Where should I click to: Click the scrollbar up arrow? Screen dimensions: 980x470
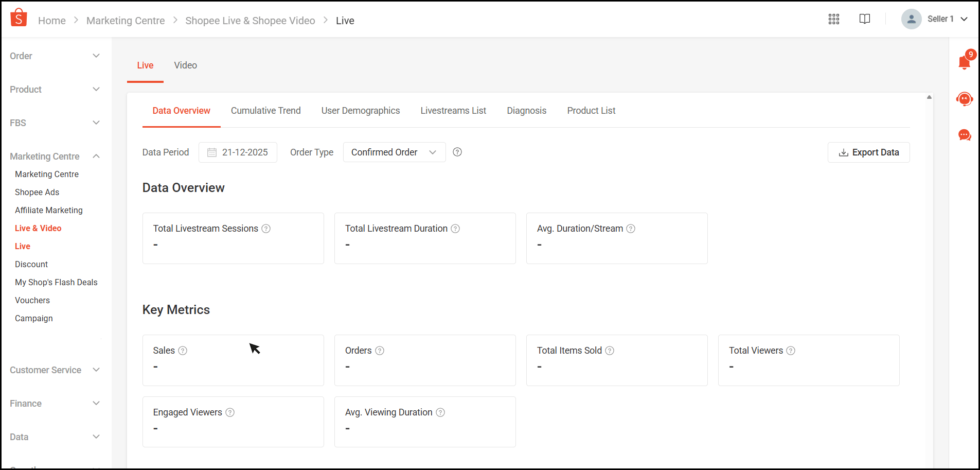coord(929,97)
